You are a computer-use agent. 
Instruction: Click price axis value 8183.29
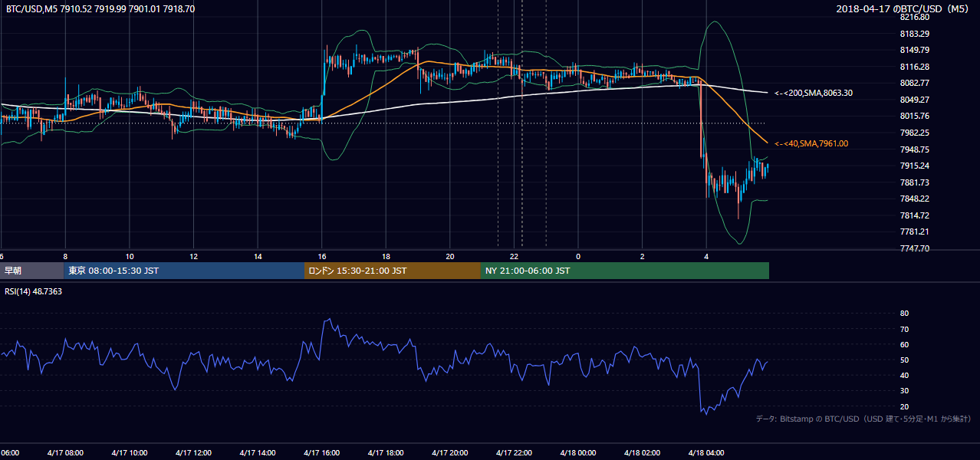pyautogui.click(x=914, y=34)
